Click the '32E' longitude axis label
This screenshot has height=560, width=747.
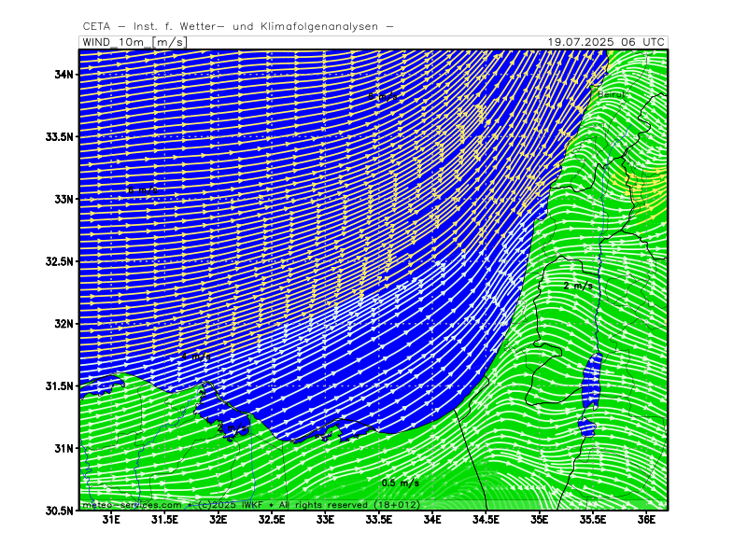click(218, 520)
